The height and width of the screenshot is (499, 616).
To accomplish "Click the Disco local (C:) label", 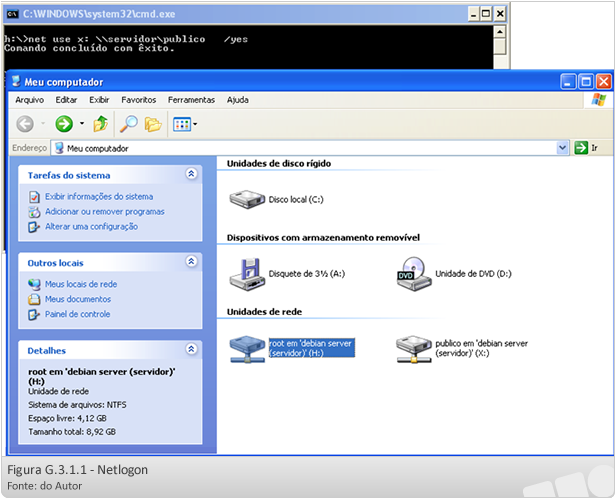I will click(x=296, y=200).
